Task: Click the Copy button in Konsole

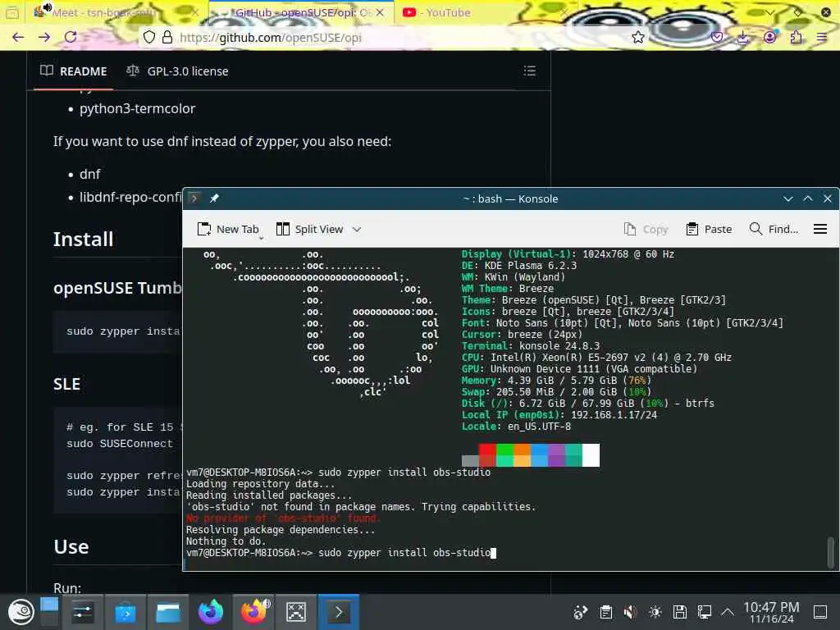Action: point(646,229)
